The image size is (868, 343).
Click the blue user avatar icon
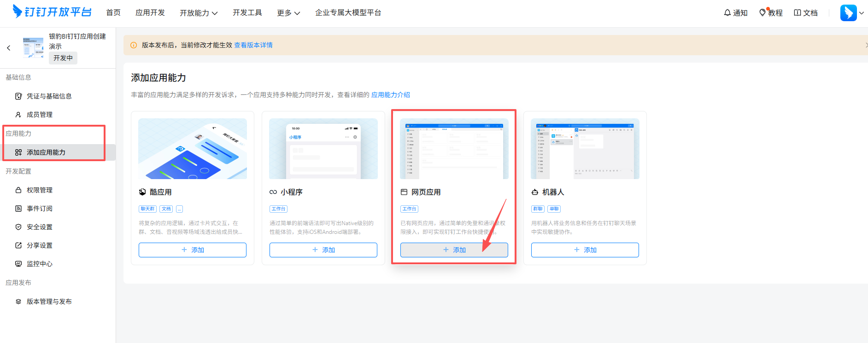[x=848, y=13]
